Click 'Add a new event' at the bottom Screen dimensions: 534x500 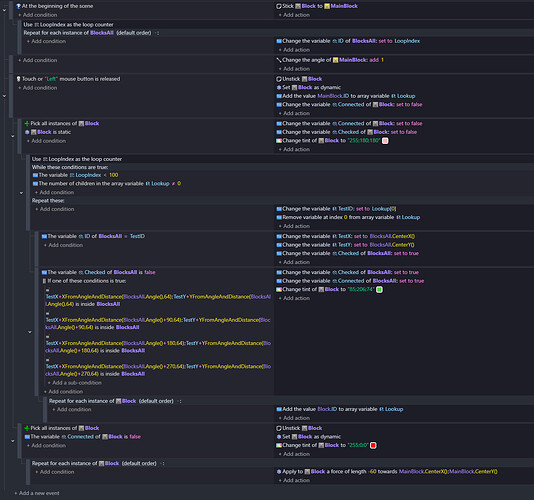pos(37,493)
